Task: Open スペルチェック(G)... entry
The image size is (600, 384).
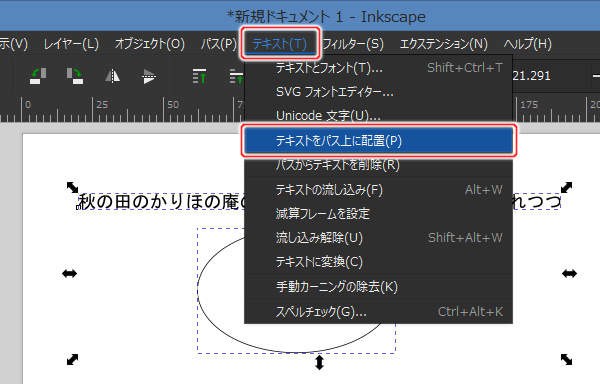Action: click(x=378, y=312)
